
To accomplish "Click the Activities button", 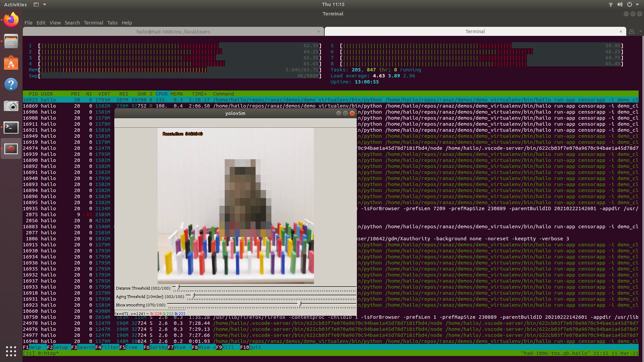I will [15, 4].
